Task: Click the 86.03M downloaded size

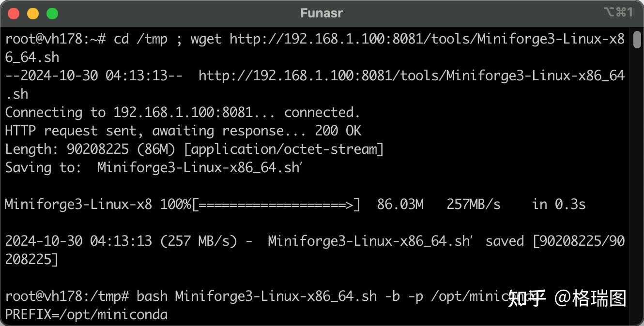Action: pyautogui.click(x=400, y=205)
